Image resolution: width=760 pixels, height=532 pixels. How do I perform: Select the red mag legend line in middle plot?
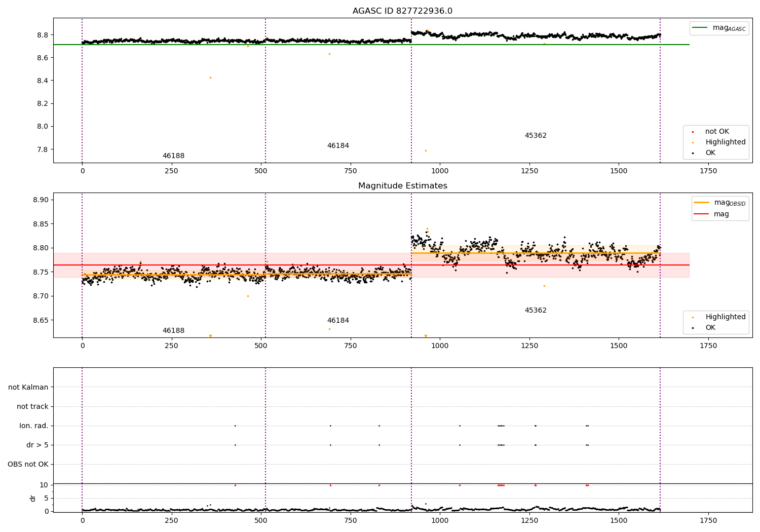pyautogui.click(x=702, y=214)
